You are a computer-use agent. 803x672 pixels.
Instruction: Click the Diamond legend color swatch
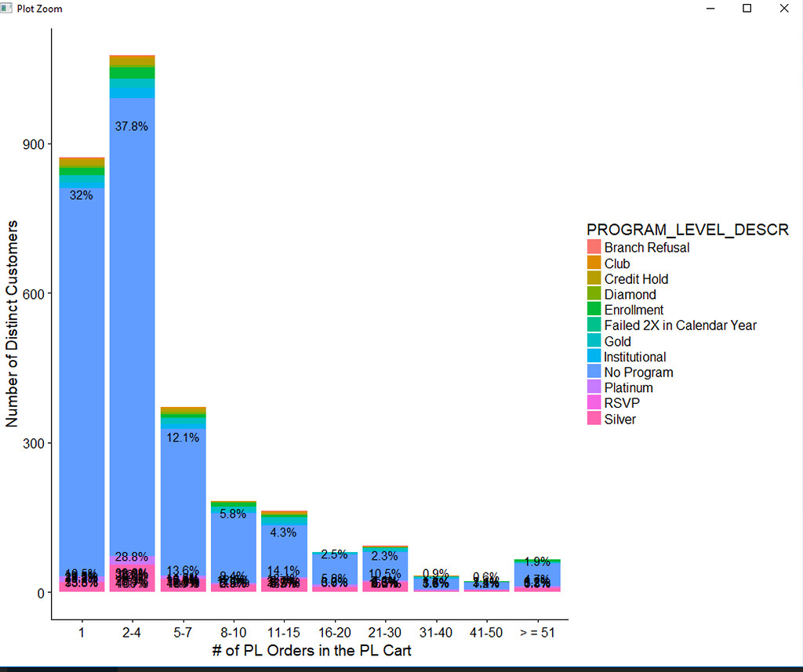point(594,293)
